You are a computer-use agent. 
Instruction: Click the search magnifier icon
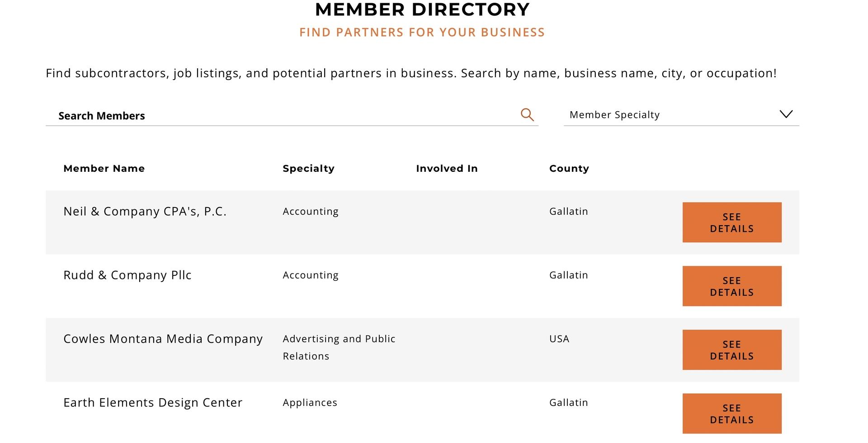(527, 115)
